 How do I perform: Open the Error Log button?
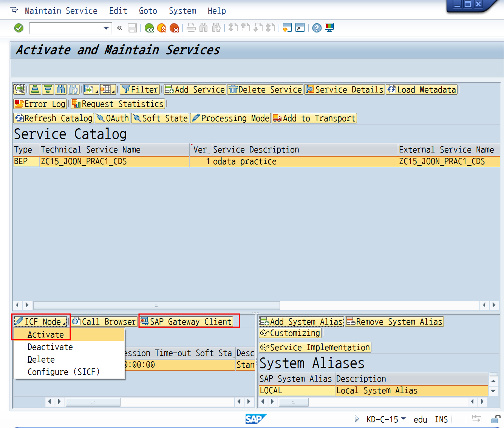[x=40, y=104]
